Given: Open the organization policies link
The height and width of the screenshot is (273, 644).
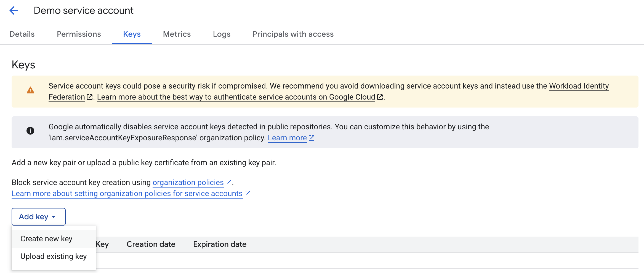Looking at the screenshot, I should [188, 183].
